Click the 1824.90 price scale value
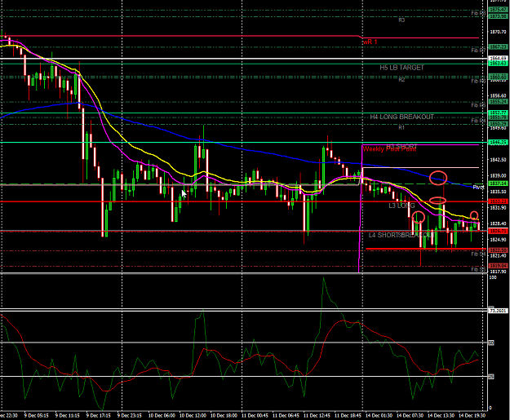510x420 pixels. 498,240
